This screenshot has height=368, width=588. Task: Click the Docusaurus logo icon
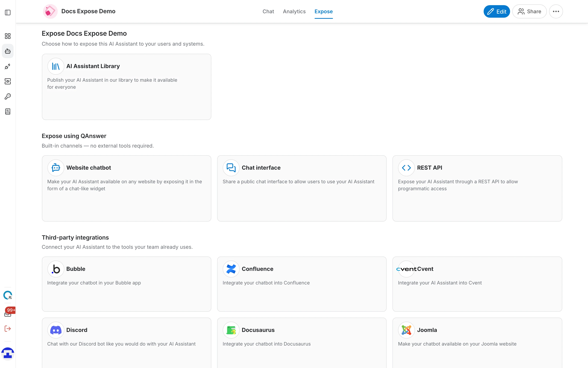tap(231, 330)
